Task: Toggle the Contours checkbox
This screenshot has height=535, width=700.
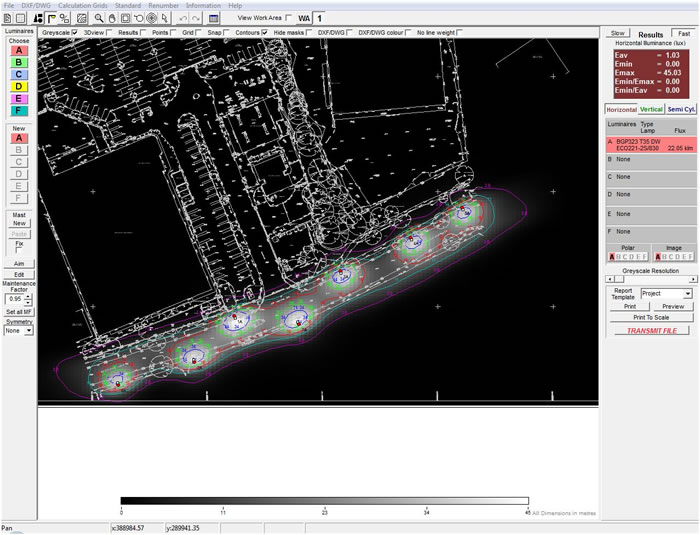Action: click(265, 33)
